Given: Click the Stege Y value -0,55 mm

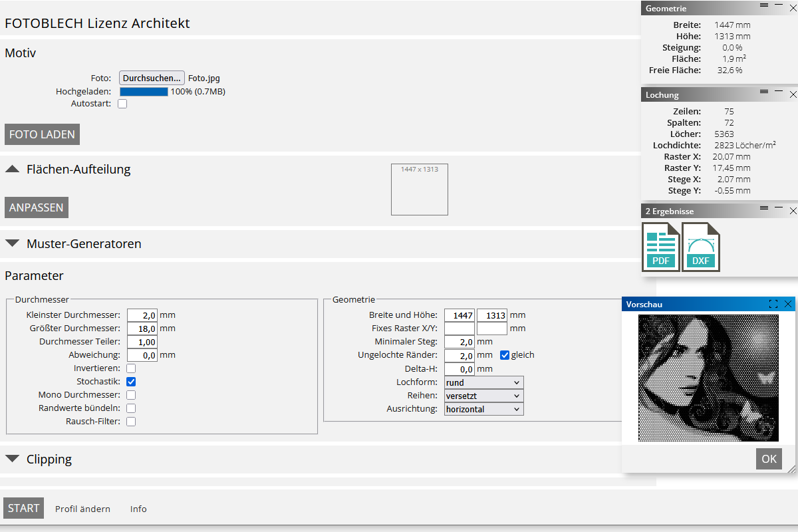Looking at the screenshot, I should [733, 191].
